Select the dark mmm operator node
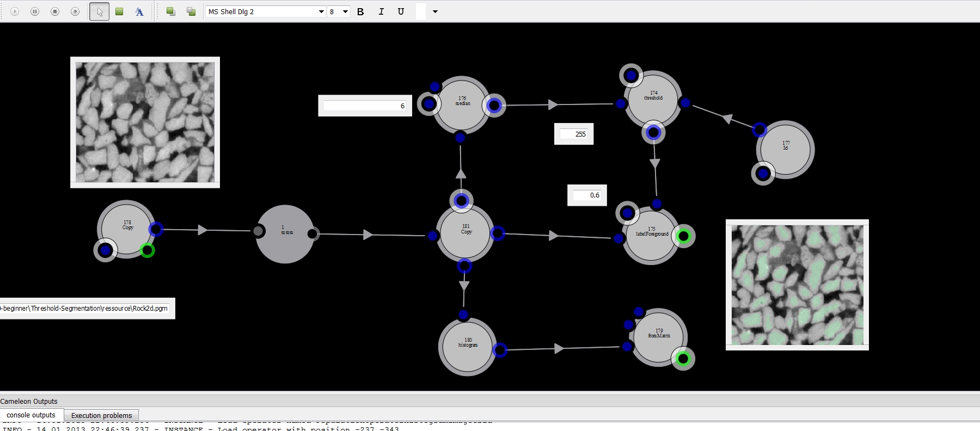980x431 pixels. (x=285, y=234)
